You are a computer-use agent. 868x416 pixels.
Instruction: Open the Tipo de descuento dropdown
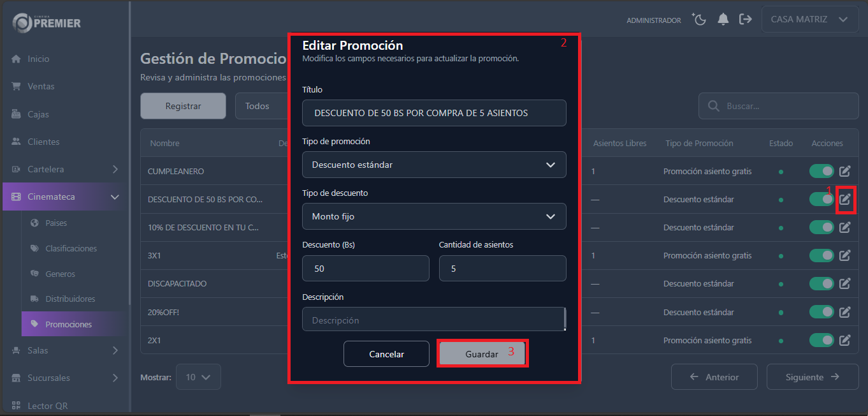(434, 216)
